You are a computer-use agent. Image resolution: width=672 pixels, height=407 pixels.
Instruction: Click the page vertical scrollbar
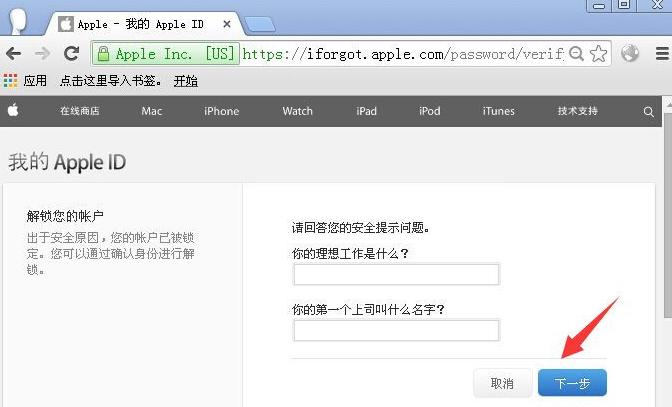click(x=668, y=214)
